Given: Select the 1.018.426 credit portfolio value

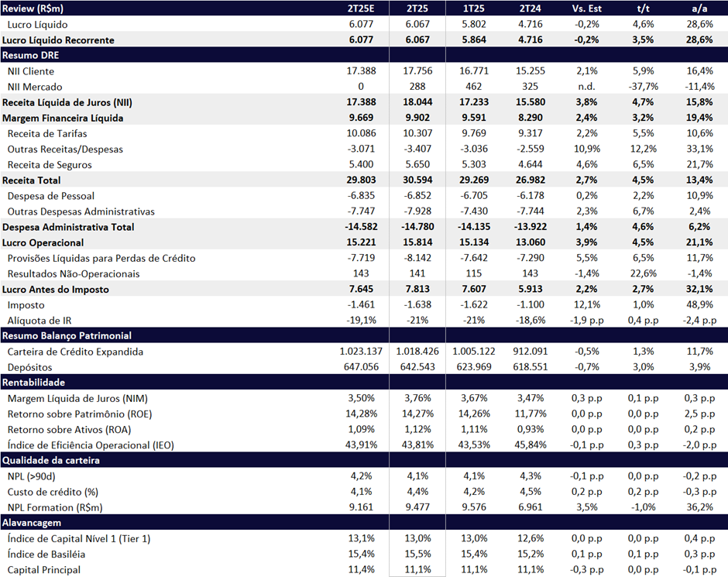Looking at the screenshot, I should (417, 352).
